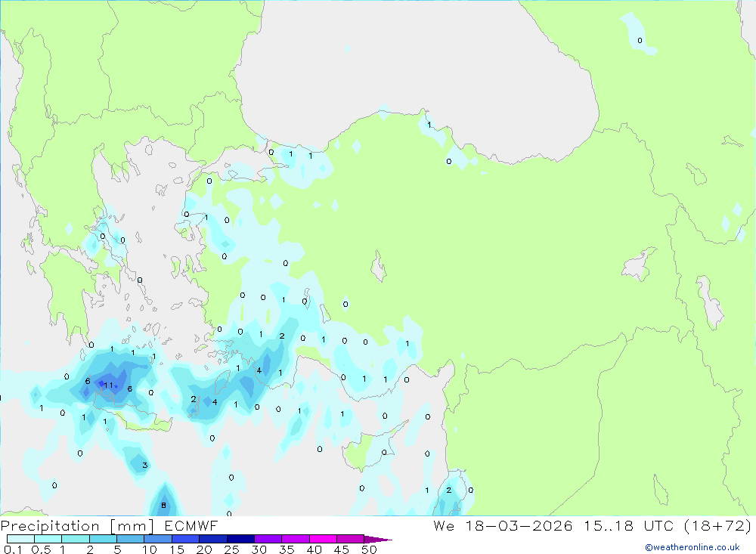Click the weatheronline.co.uk copyright link
The height and width of the screenshot is (554, 756).
[692, 547]
